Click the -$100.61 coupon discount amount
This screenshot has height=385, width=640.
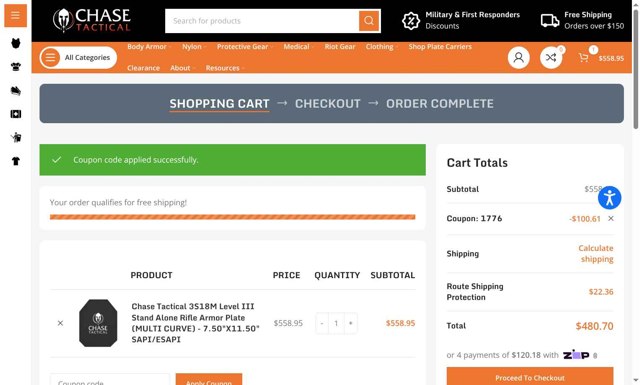point(585,219)
